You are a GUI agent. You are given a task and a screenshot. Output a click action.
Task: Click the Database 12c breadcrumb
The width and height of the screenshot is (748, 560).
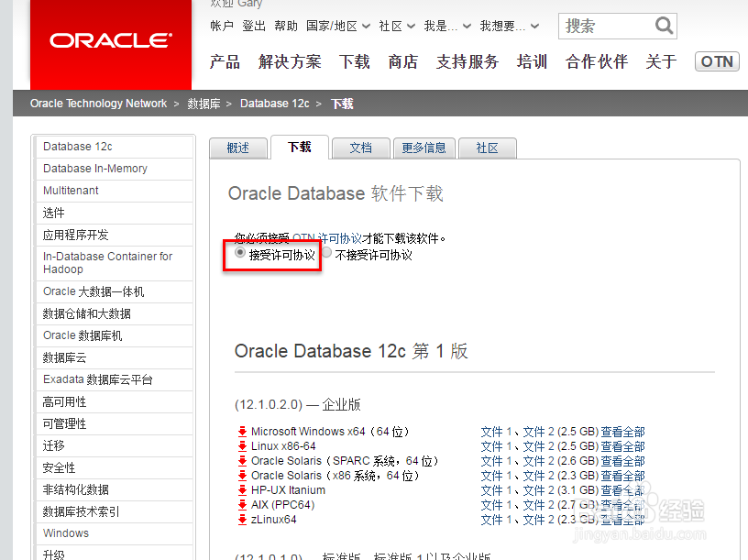click(x=275, y=104)
